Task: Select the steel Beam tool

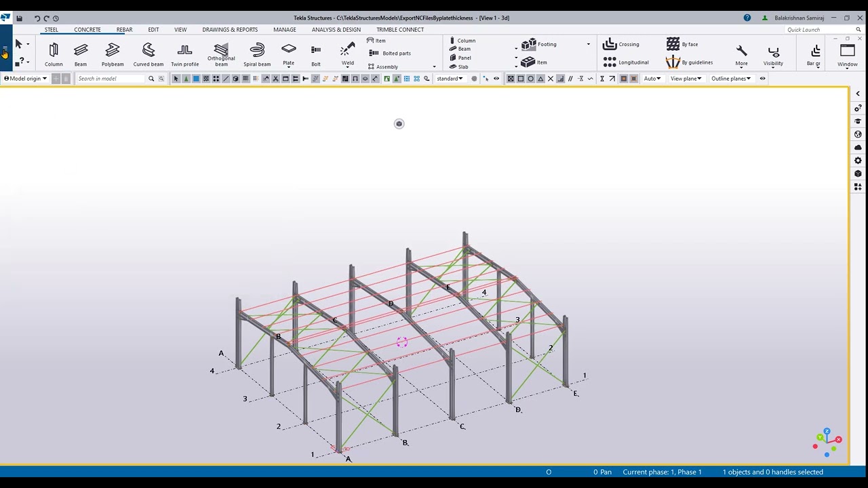Action: coord(81,54)
